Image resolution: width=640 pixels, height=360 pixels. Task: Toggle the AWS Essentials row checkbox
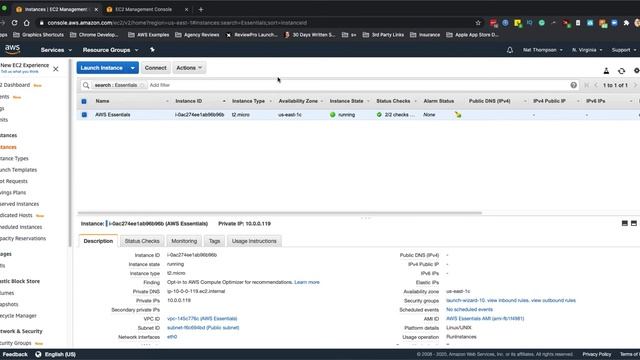(84, 115)
